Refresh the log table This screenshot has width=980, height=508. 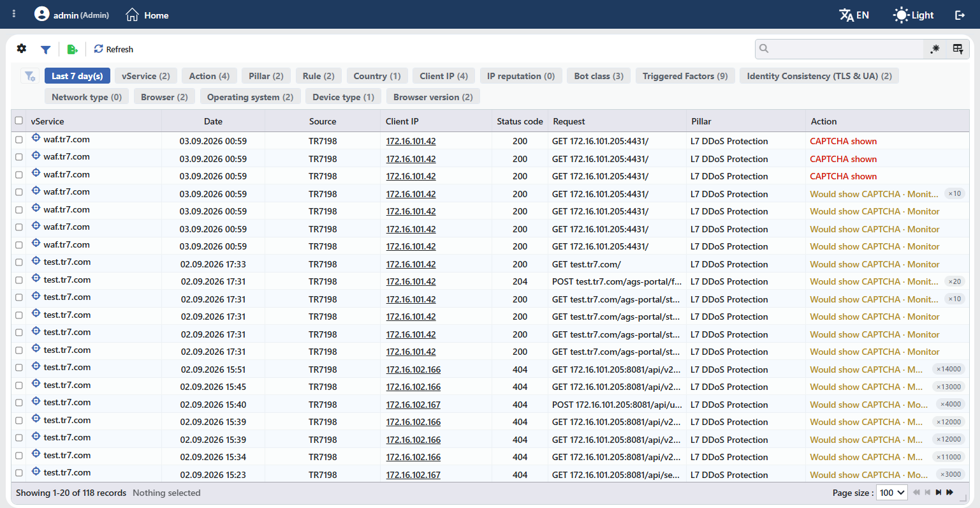113,49
